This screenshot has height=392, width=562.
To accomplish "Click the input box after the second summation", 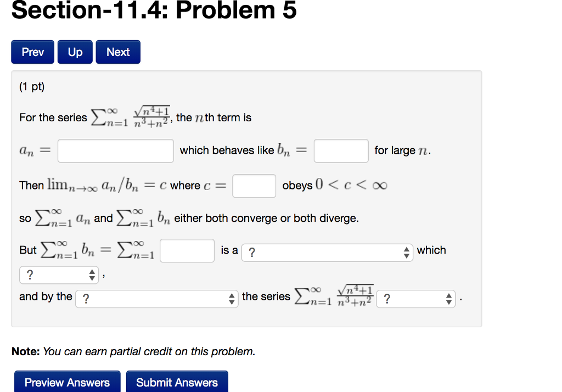I will tap(187, 250).
